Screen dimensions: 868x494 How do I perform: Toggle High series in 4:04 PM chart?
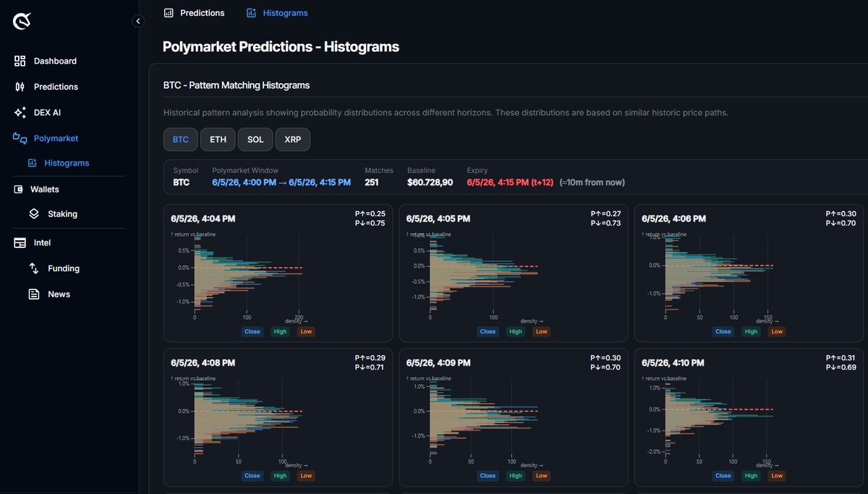279,332
